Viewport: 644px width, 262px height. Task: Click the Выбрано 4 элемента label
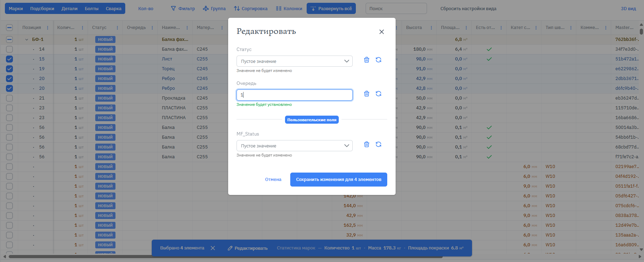182,248
